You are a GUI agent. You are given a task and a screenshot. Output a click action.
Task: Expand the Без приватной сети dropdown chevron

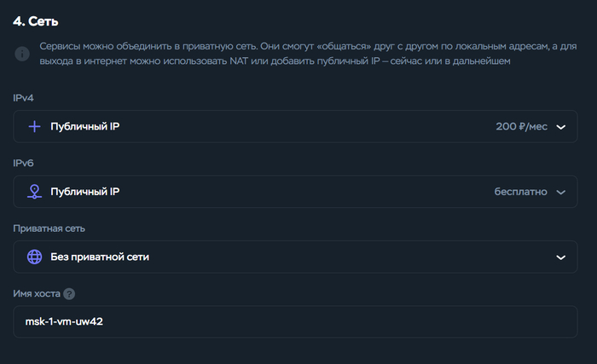click(561, 257)
